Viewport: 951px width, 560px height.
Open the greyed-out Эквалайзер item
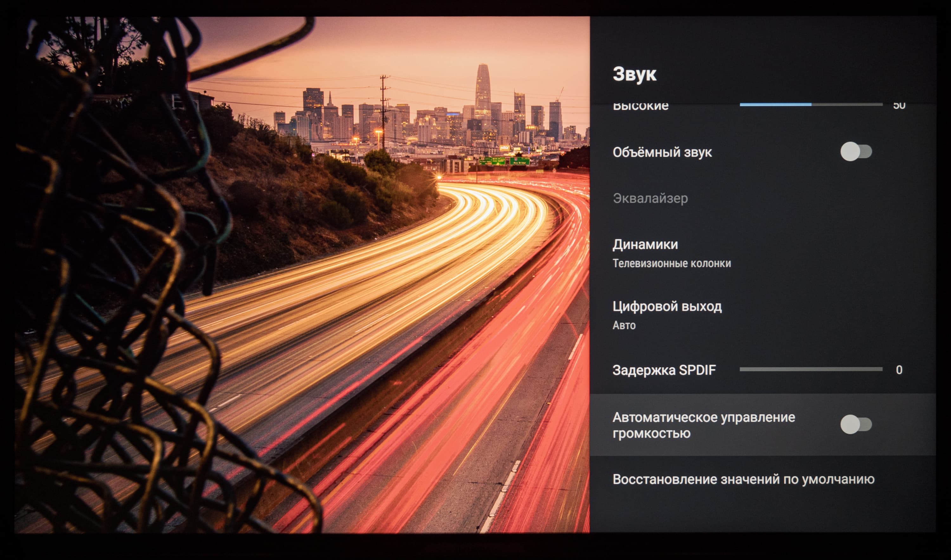[650, 199]
